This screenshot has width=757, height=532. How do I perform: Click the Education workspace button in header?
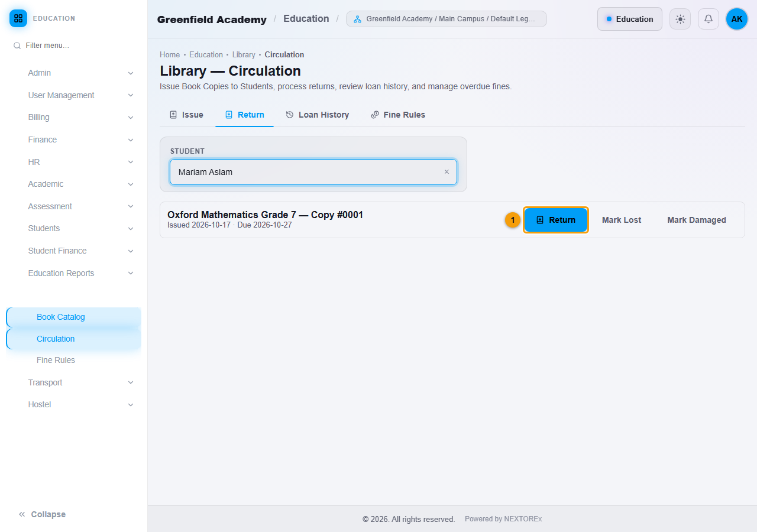coord(630,19)
